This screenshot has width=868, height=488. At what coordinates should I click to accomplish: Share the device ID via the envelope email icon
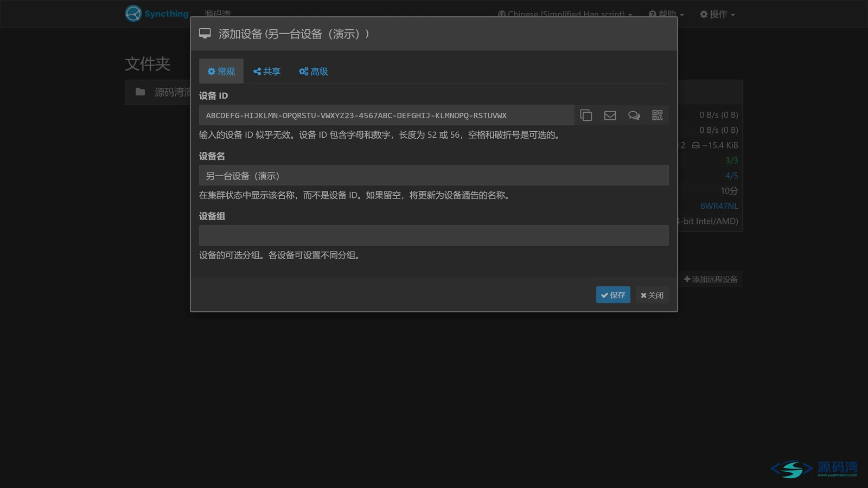point(610,115)
